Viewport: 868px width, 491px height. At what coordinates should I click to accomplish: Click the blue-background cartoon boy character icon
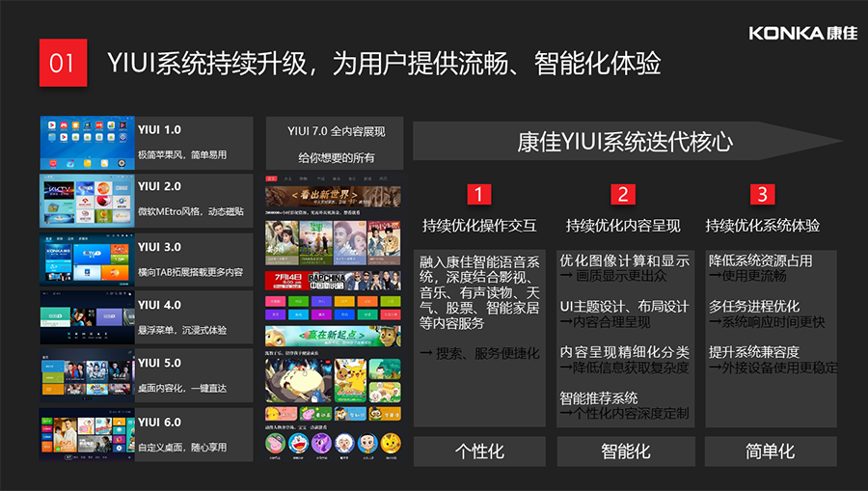367,444
